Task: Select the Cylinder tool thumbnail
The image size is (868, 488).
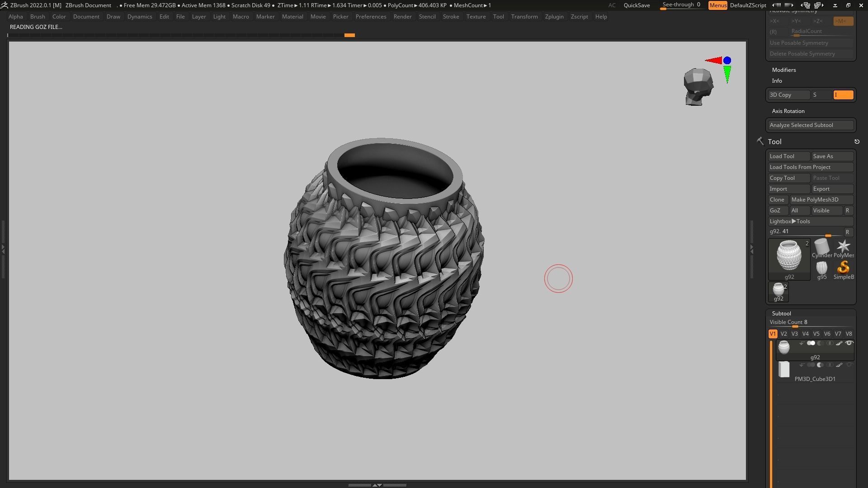Action: [x=821, y=249]
